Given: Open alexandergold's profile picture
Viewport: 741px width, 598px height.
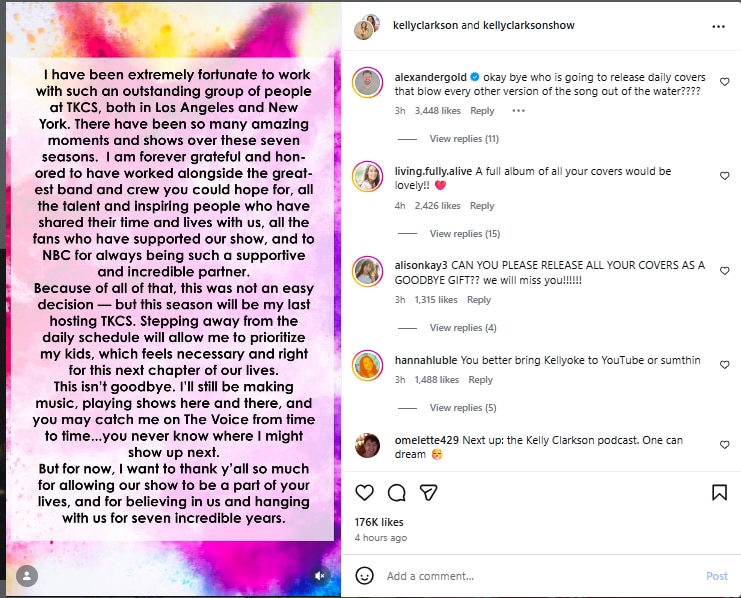Looking at the screenshot, I should pos(366,82).
